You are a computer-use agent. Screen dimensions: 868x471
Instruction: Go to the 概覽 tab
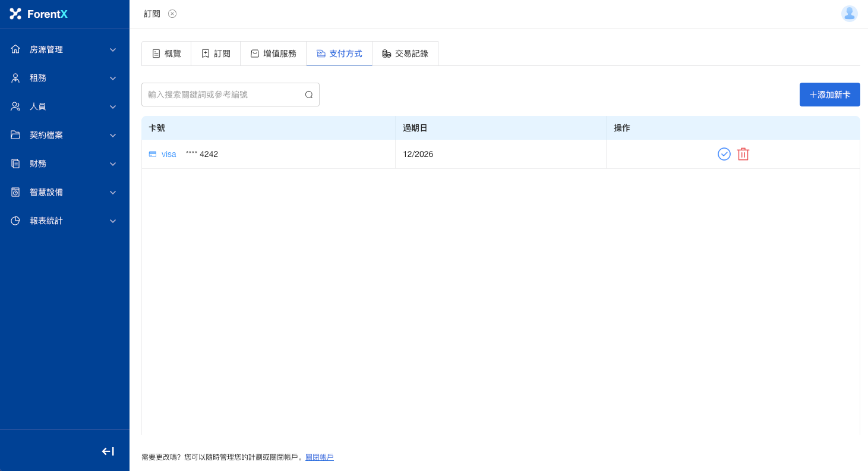tap(166, 54)
